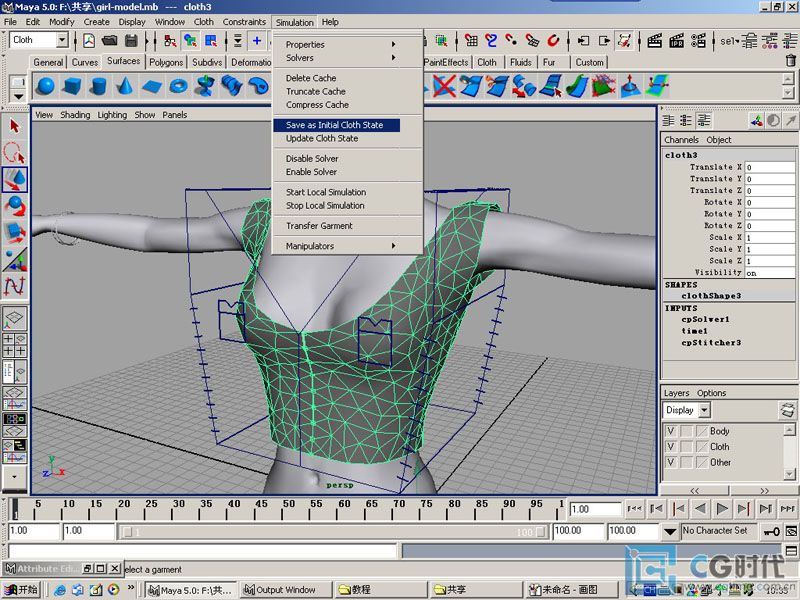Save the scene with the floppy icon
800x600 pixels.
point(131,40)
